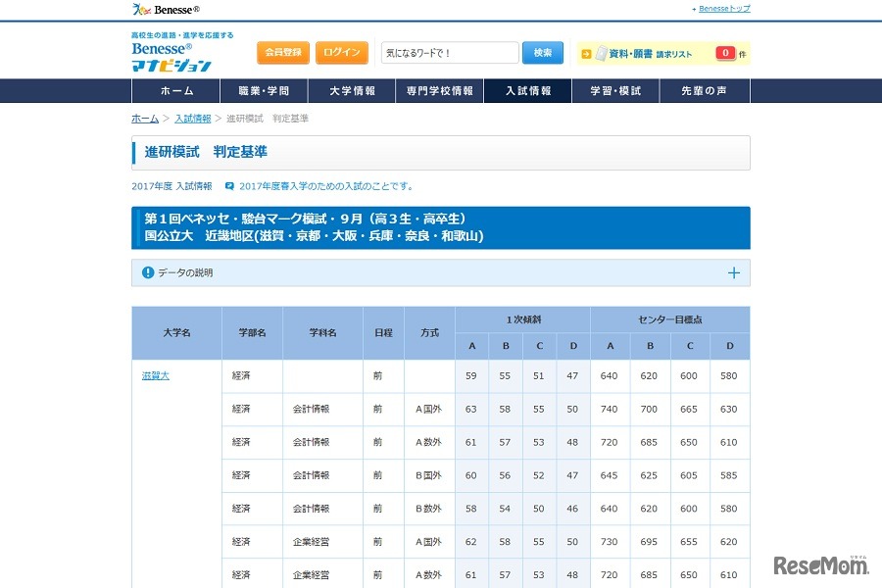Open the 滋賀大 university link
This screenshot has width=882, height=588.
(x=155, y=375)
